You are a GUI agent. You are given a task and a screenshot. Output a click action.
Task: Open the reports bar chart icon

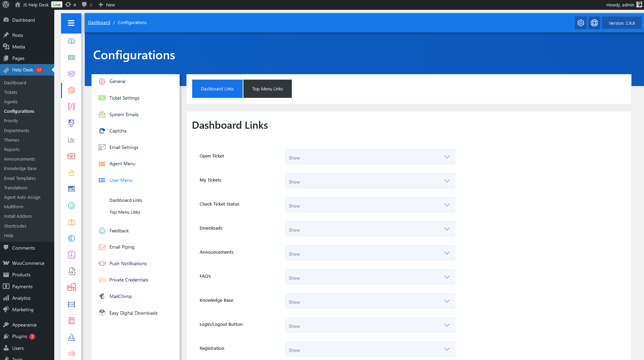[71, 140]
